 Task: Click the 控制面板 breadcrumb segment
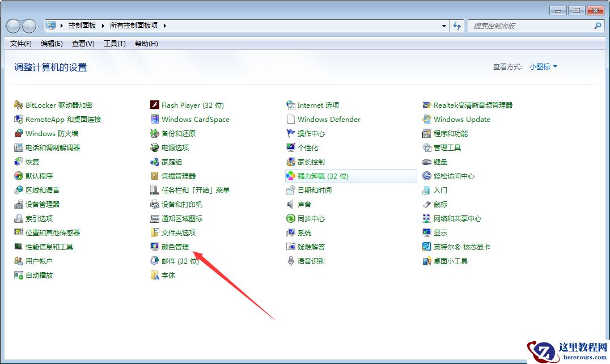pos(82,26)
